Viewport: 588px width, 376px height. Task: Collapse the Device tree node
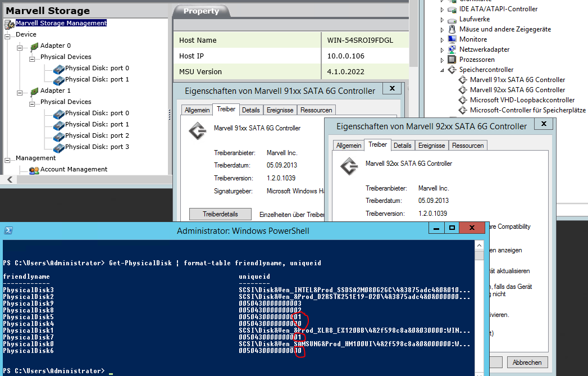coord(7,37)
